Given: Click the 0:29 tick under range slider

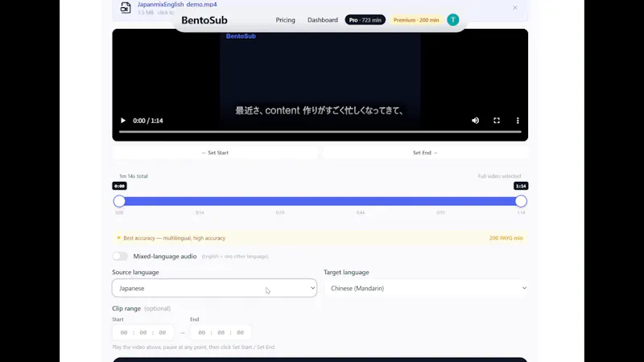Looking at the screenshot, I should point(280,212).
